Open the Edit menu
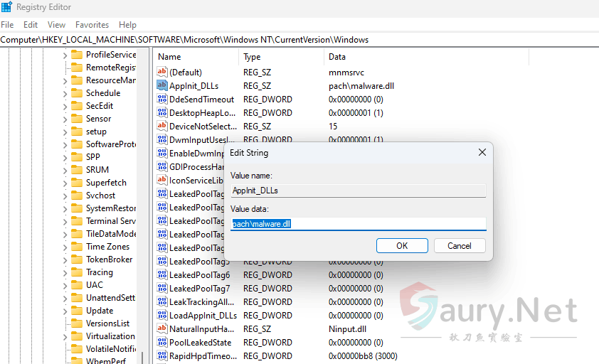Image resolution: width=599 pixels, height=364 pixels. (x=31, y=24)
